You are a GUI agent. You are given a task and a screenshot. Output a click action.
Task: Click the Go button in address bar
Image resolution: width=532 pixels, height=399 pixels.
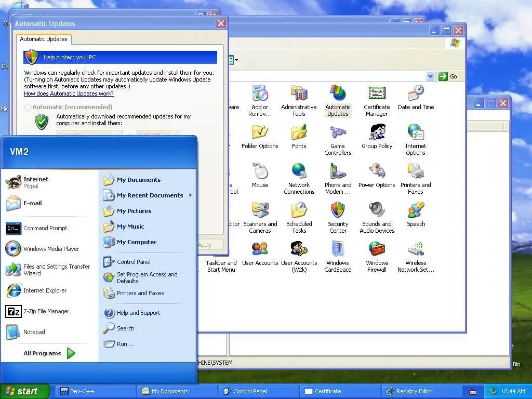coord(448,76)
